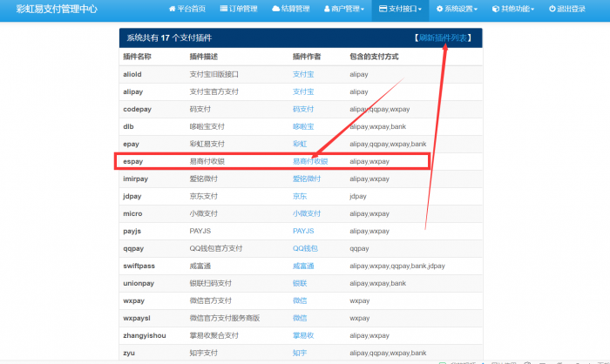The image size is (610, 364).
Task: Open 码支付 author link
Action: 303,109
